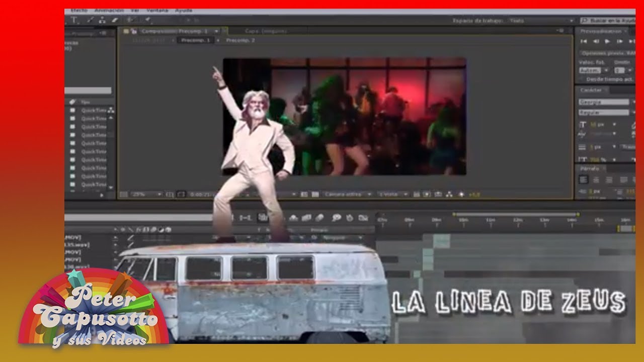Step forward one frame in Previsualización
Screen dimensions: 644x362
(619, 41)
